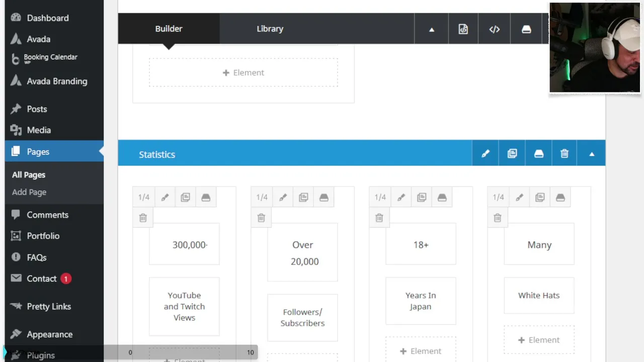Delete the Statistics container
This screenshot has width=644, height=362.
coord(565,154)
